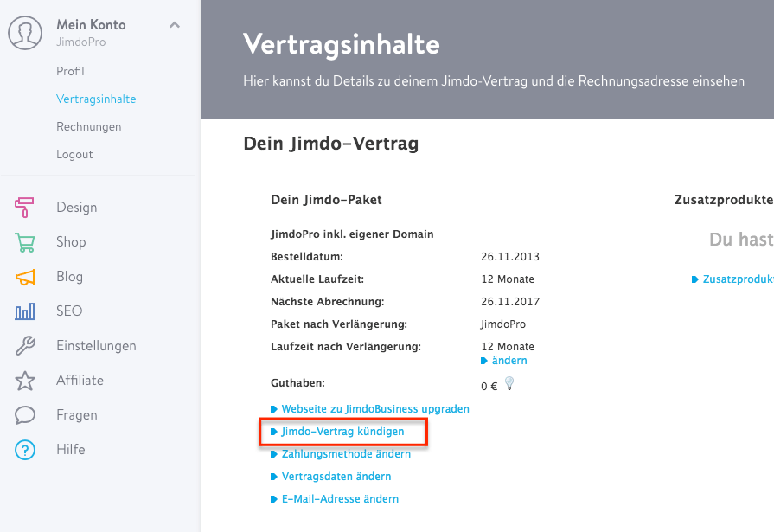Click the Mein Konto heading
This screenshot has width=774, height=532.
(91, 25)
